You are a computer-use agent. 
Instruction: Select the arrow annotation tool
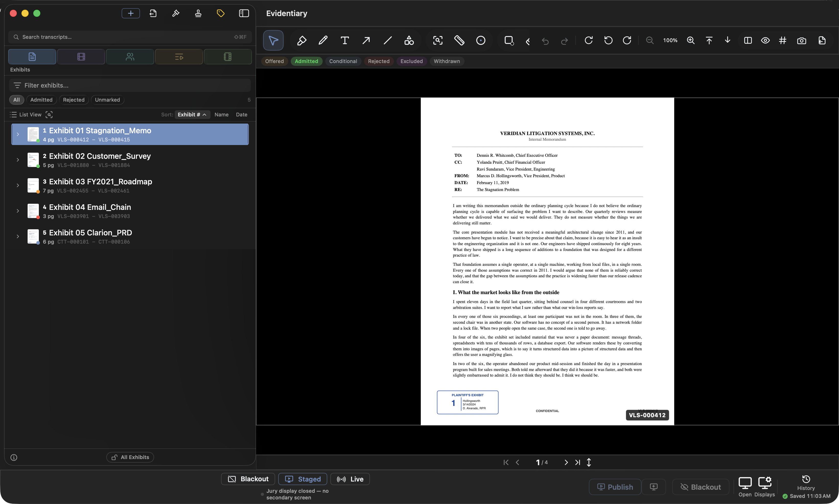pos(366,40)
